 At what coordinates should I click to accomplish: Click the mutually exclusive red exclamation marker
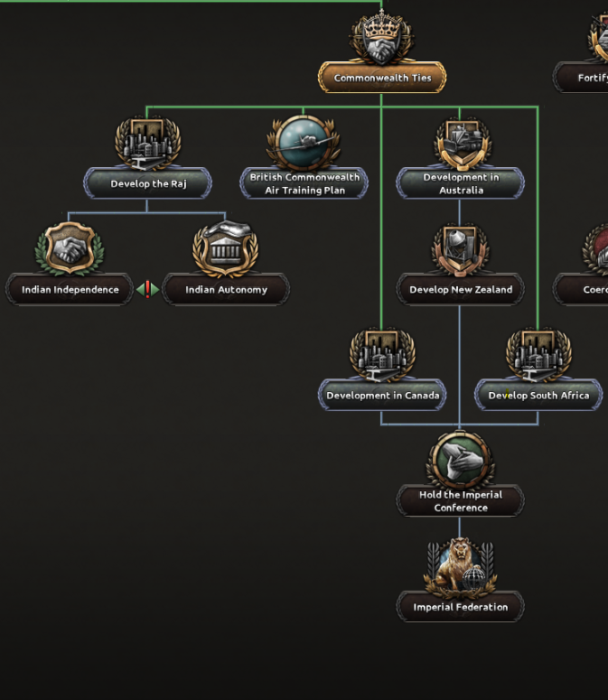click(x=148, y=289)
